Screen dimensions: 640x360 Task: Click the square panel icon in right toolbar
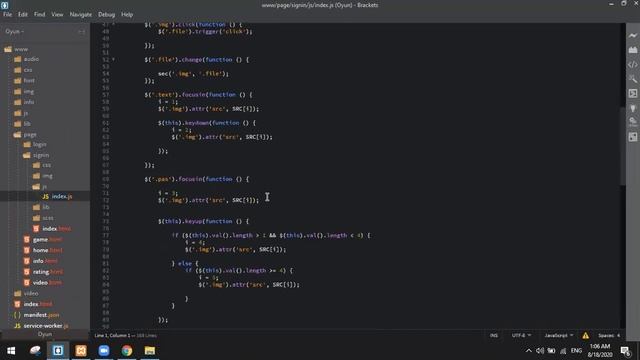633,137
